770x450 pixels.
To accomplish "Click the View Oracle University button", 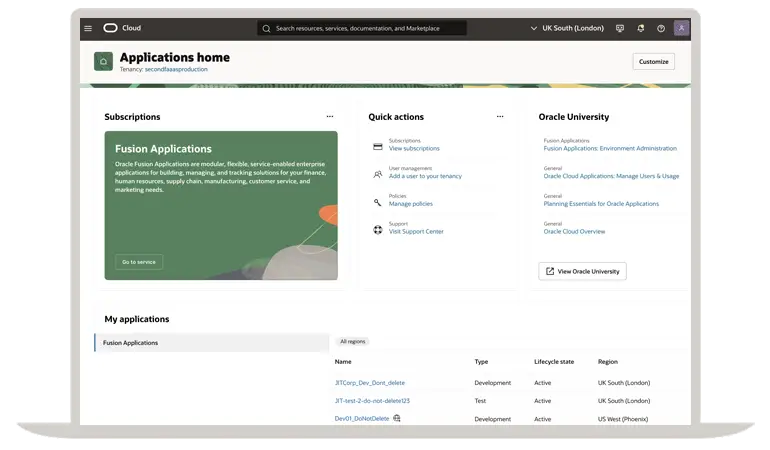I will [x=582, y=271].
